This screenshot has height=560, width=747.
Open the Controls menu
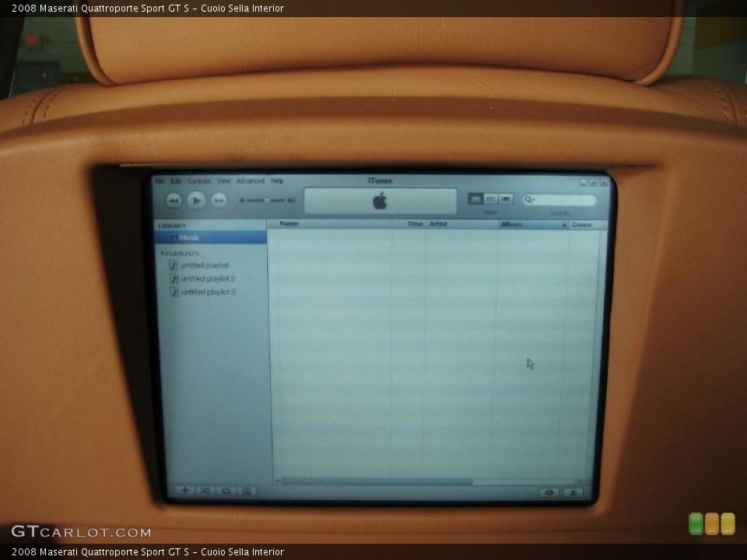[x=199, y=181]
